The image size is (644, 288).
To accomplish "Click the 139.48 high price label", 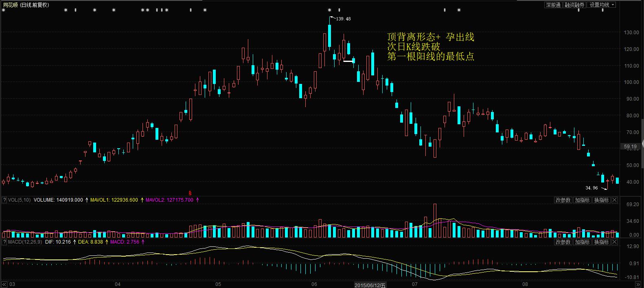I will (343, 19).
